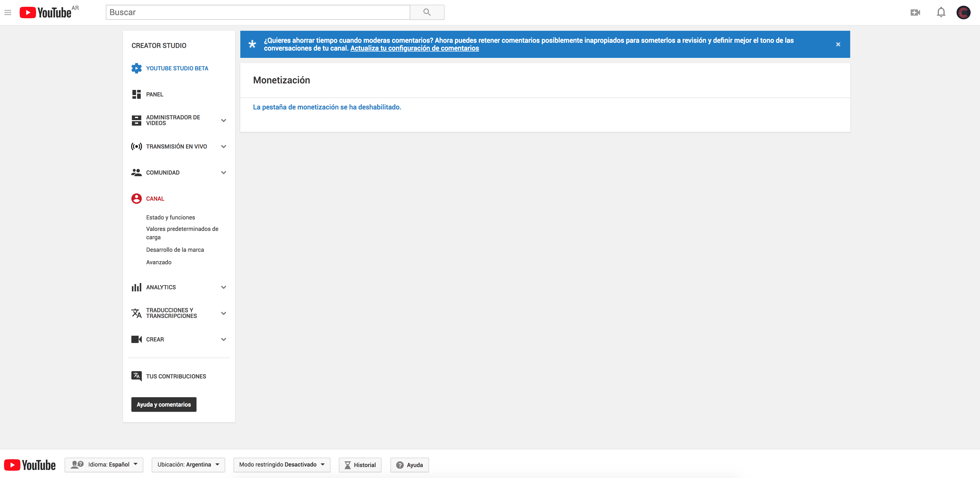The image size is (980, 478).
Task: Select COMUNIDAD menu item
Action: 163,172
